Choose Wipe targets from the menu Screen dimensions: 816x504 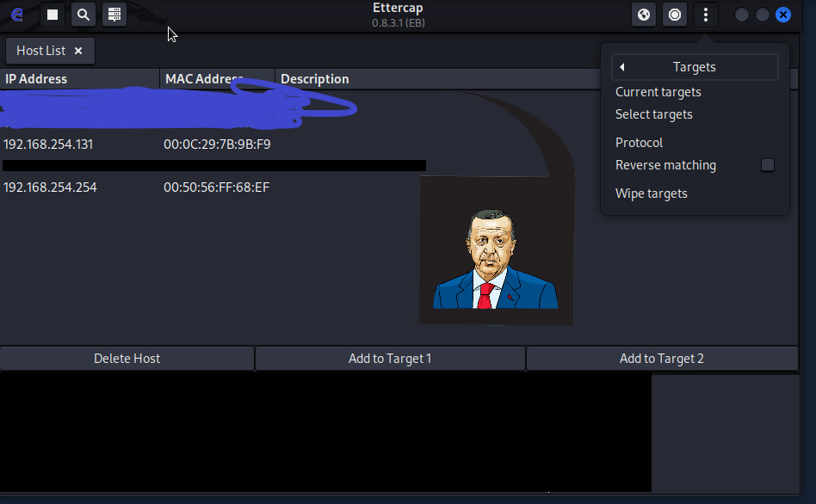[x=651, y=194]
